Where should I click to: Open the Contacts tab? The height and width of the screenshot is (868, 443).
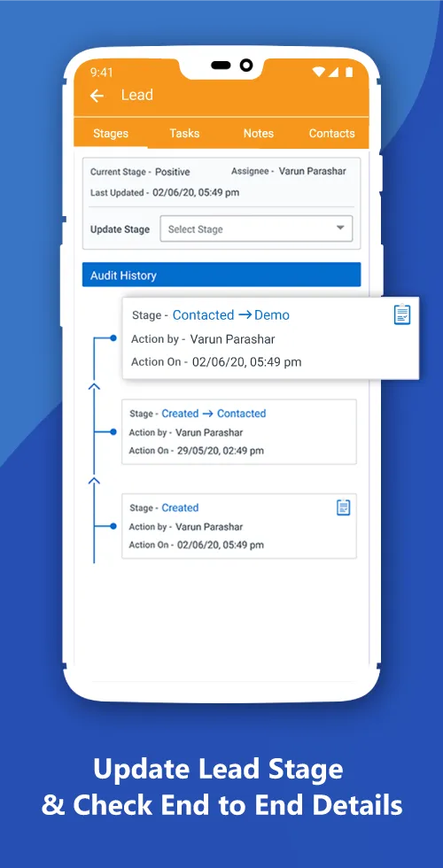pos(331,134)
